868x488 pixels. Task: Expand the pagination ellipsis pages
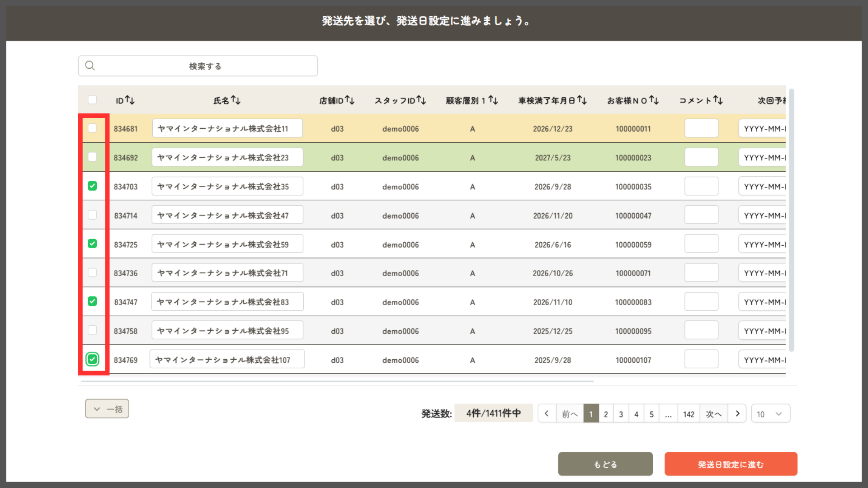click(668, 414)
